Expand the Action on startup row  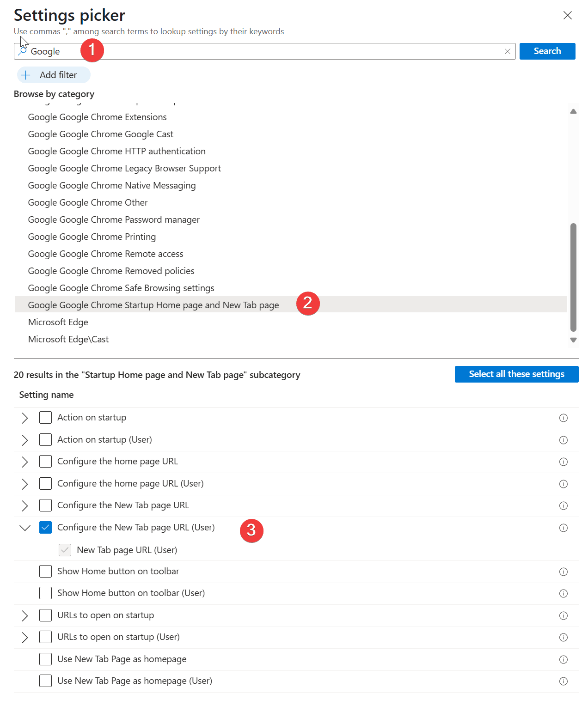tap(25, 418)
